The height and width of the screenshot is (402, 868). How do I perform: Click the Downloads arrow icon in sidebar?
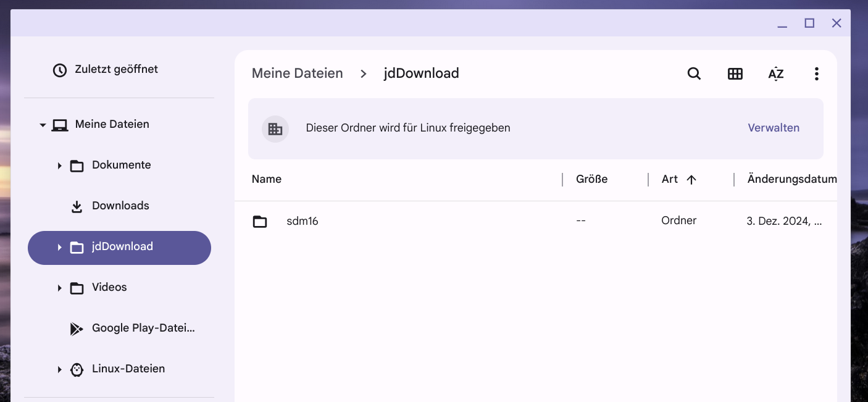(77, 206)
